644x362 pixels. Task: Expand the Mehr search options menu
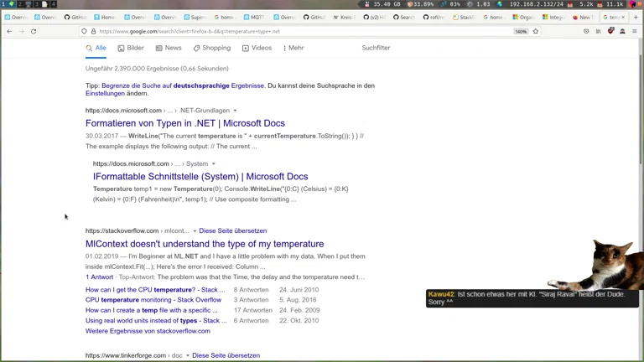tap(293, 48)
